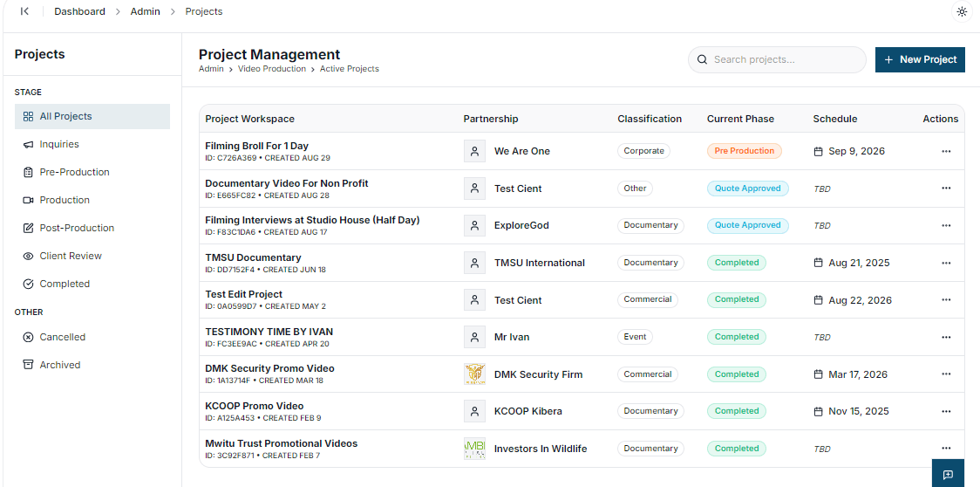
Task: Click Pre Production phase badge
Action: (x=745, y=151)
